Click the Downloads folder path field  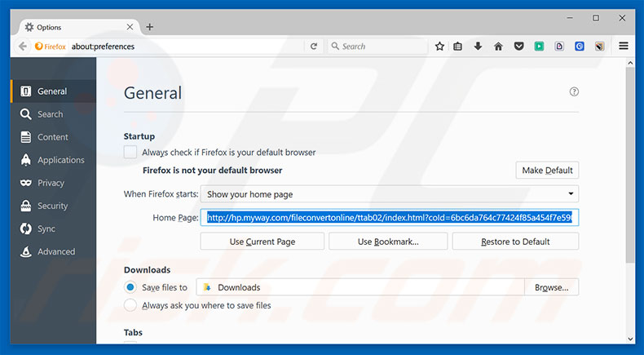point(360,287)
